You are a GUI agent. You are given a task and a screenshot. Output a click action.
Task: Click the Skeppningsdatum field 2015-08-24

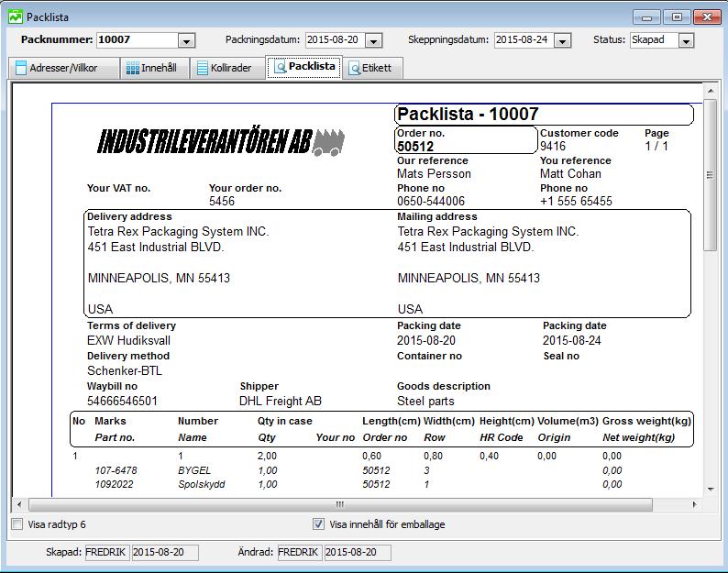click(x=524, y=40)
